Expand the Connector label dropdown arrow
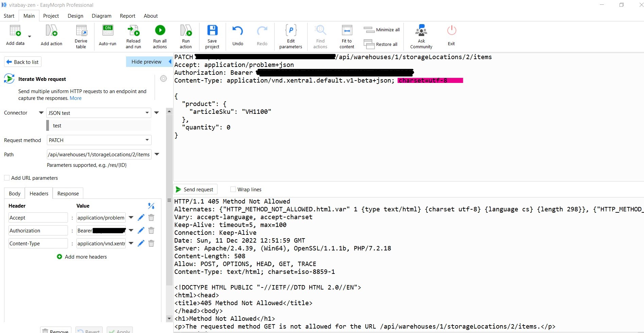The image size is (644, 333). coord(41,113)
